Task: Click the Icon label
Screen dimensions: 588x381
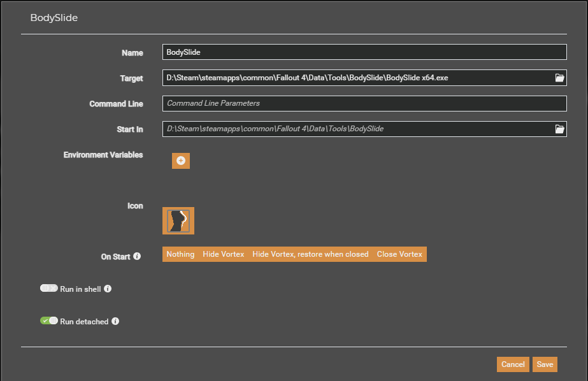Action: coord(135,206)
